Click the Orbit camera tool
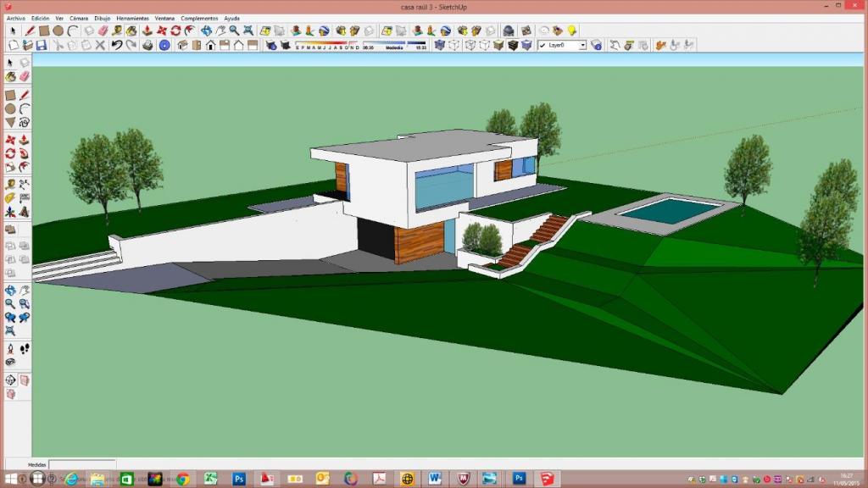The image size is (868, 488). click(x=205, y=30)
